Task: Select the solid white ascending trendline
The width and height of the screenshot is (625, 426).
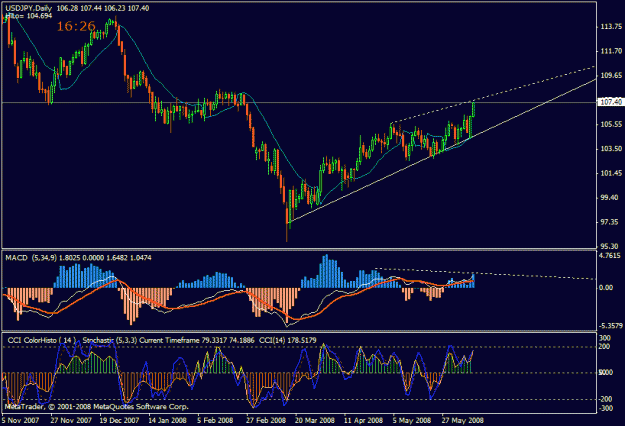Action: [438, 153]
